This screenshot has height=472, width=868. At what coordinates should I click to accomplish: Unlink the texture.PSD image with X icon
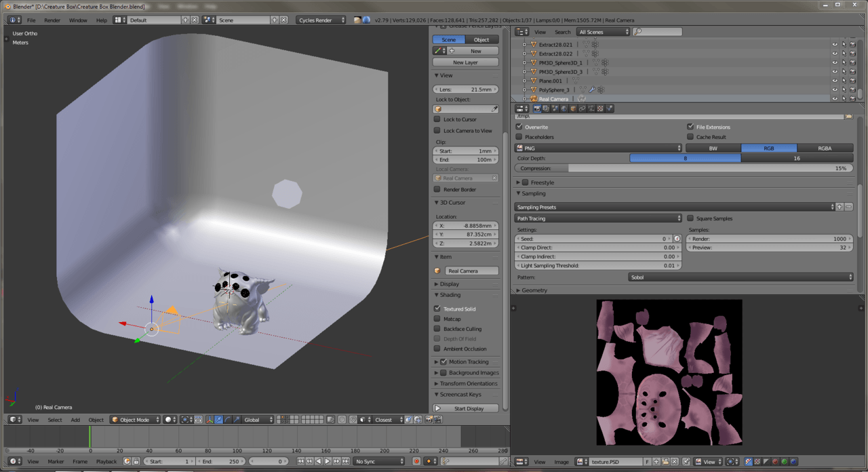[675, 462]
